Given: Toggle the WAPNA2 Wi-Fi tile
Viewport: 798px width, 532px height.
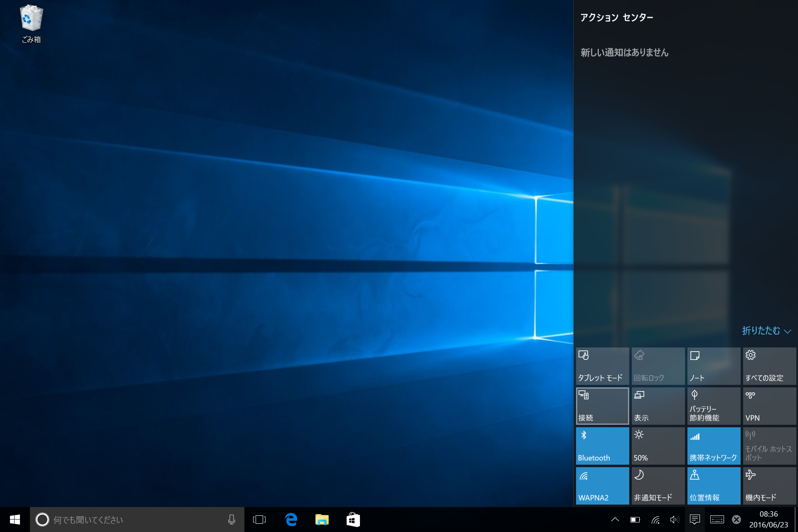Looking at the screenshot, I should pyautogui.click(x=602, y=486).
